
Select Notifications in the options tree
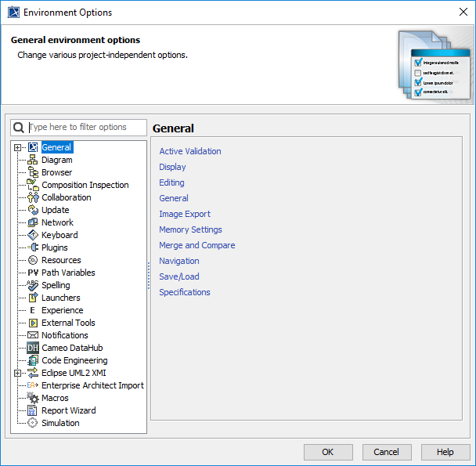point(65,335)
